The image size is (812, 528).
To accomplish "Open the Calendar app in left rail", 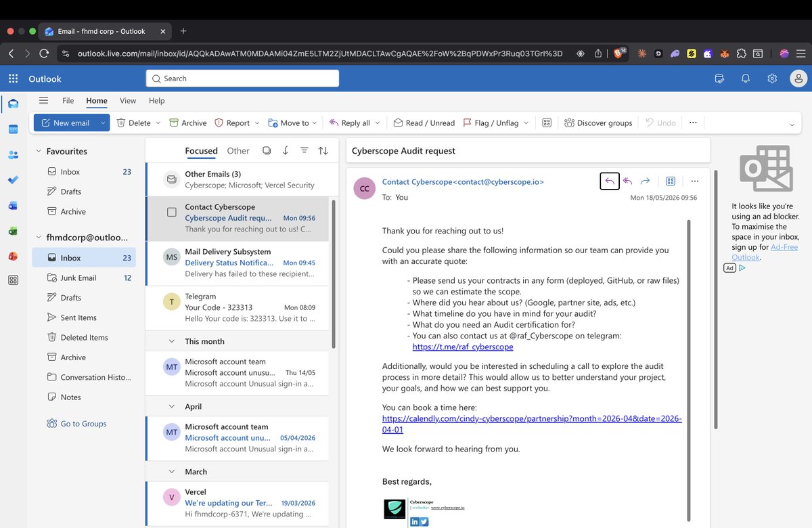I will click(13, 129).
